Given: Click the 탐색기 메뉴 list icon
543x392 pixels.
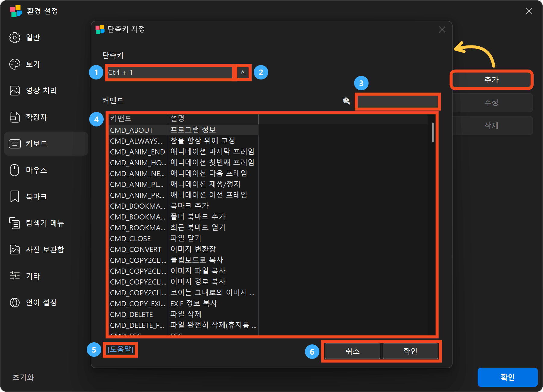Looking at the screenshot, I should (15, 223).
